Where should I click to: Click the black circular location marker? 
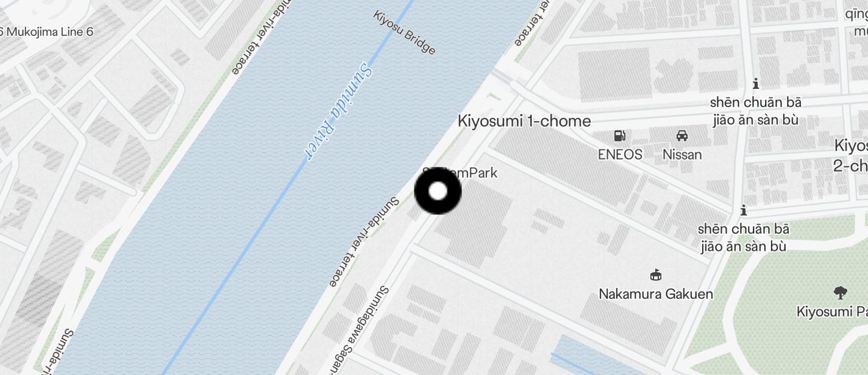tap(438, 191)
